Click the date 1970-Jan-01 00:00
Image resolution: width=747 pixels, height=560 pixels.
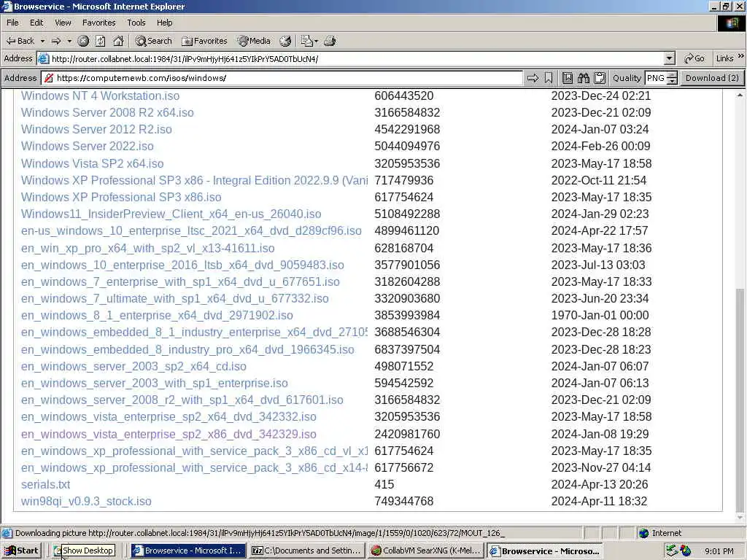[600, 315]
